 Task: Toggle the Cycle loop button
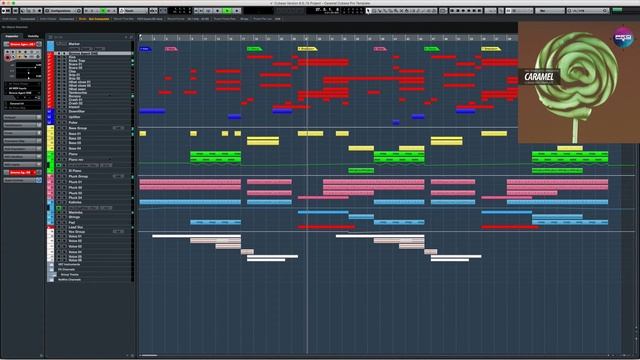208,11
